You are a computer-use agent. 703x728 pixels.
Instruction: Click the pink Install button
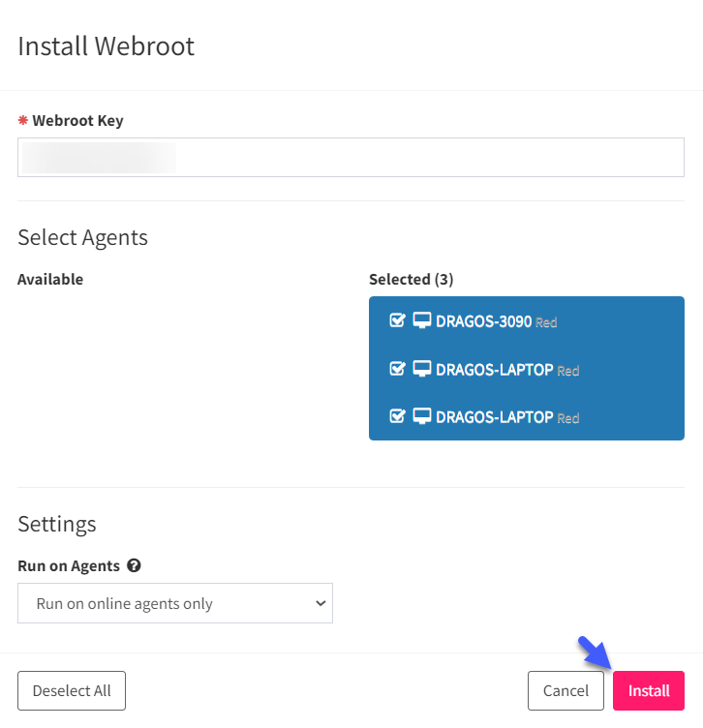pyautogui.click(x=649, y=690)
